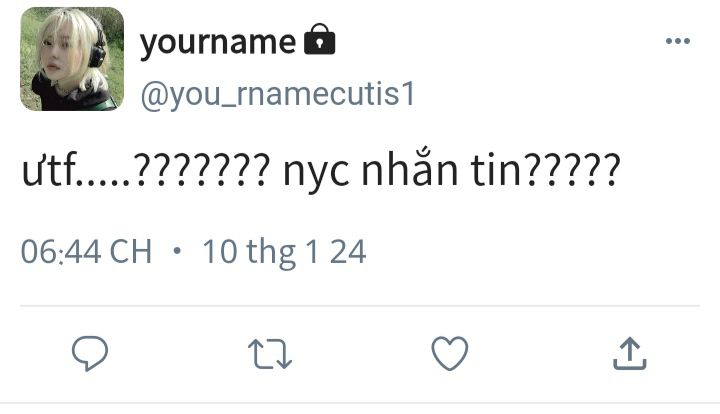Image resolution: width=720 pixels, height=414 pixels.
Task: Select the tweet text starting with ưtf
Action: (x=321, y=171)
